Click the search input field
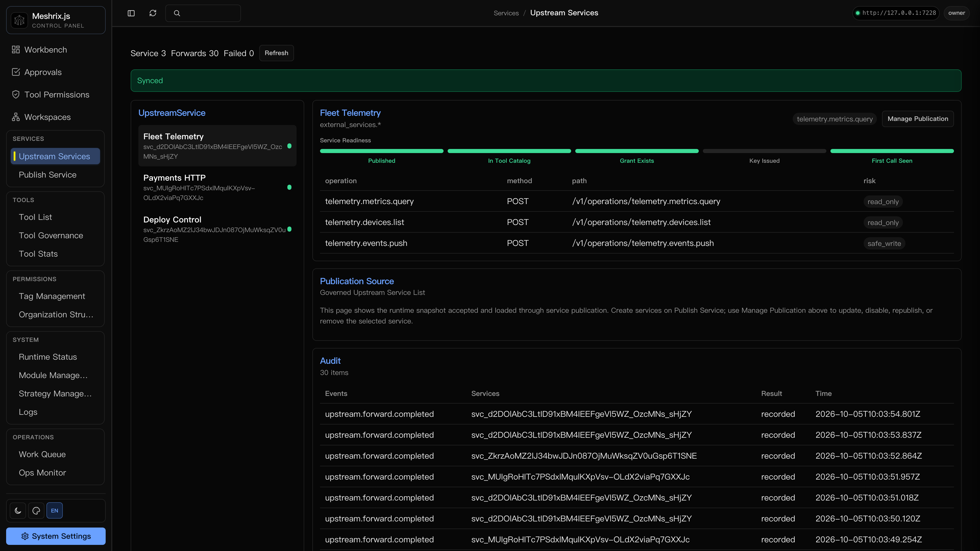This screenshot has width=980, height=551. click(203, 13)
